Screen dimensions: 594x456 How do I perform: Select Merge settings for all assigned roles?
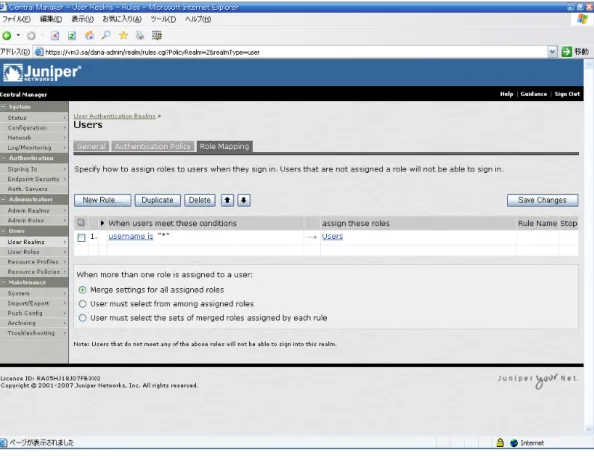[82, 290]
